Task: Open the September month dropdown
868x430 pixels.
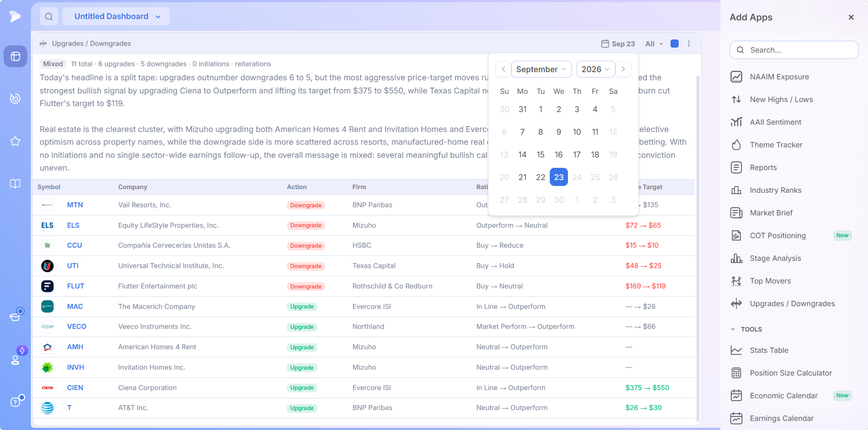Action: pos(541,69)
